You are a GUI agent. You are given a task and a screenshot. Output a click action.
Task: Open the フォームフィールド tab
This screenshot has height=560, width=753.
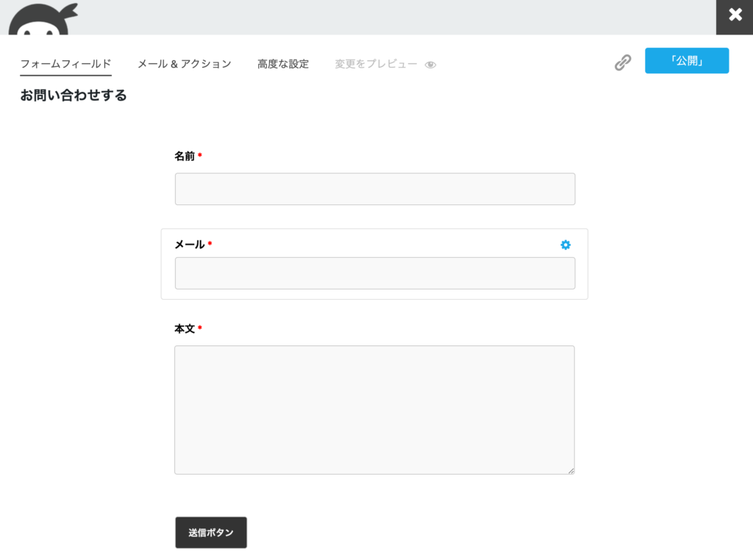(x=65, y=64)
